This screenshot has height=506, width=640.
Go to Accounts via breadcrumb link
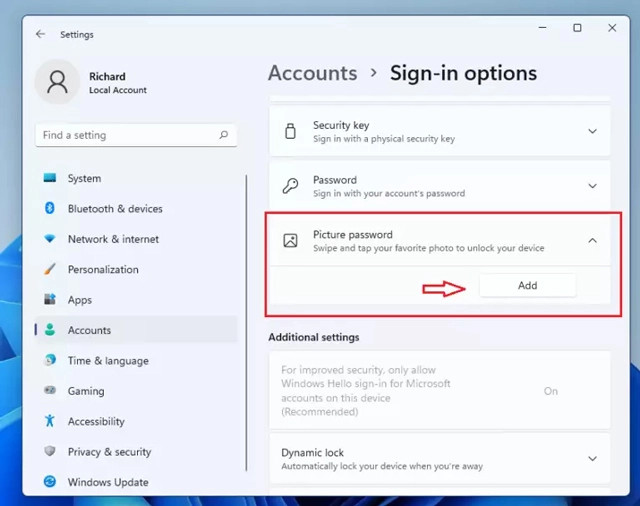[312, 73]
